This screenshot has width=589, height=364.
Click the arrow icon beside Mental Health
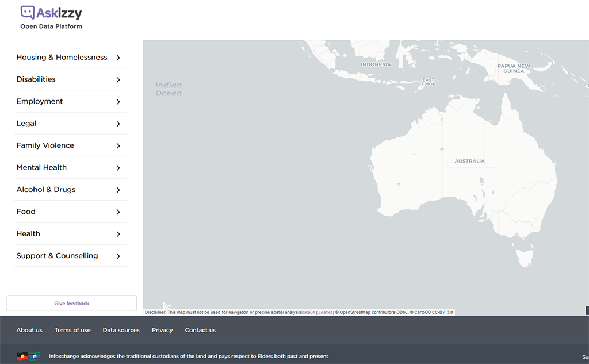click(118, 168)
